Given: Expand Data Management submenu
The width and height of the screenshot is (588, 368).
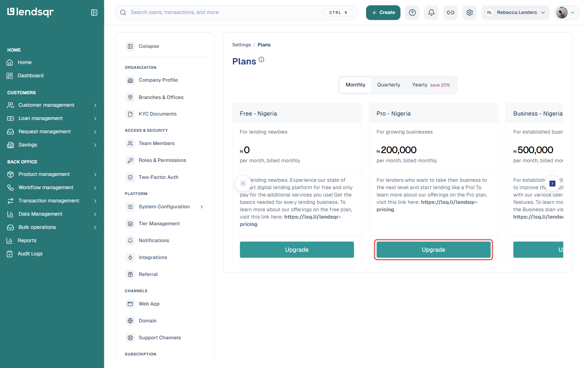Looking at the screenshot, I should pos(95,214).
